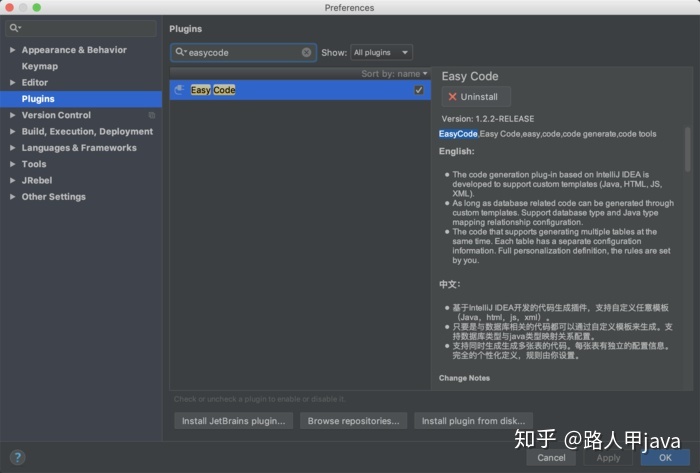The height and width of the screenshot is (473, 700).
Task: Open Other Settings page
Action: (54, 197)
